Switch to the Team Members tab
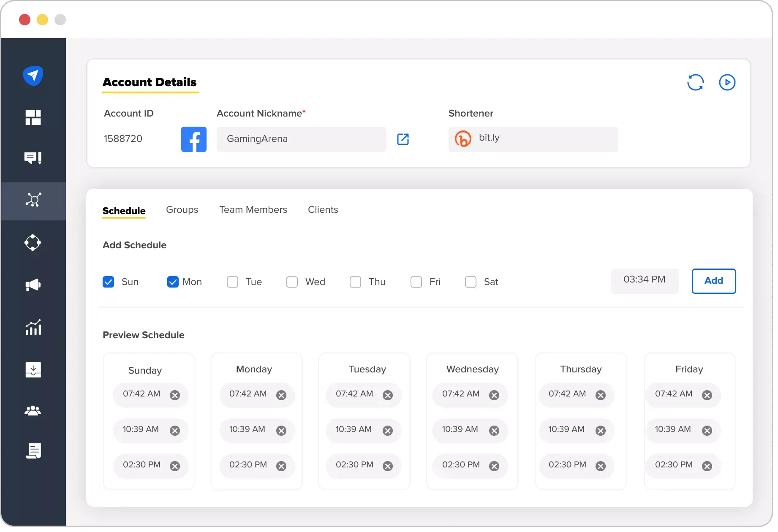778x532 pixels. coord(253,210)
